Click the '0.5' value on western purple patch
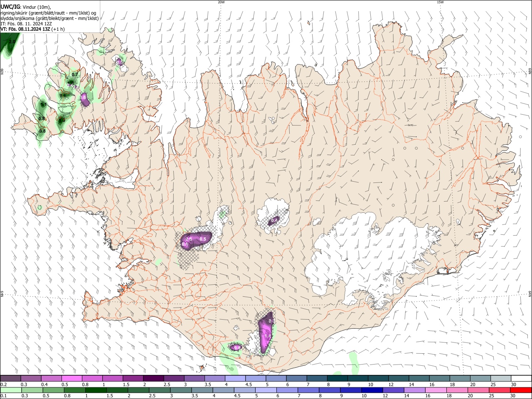 pos(203,239)
